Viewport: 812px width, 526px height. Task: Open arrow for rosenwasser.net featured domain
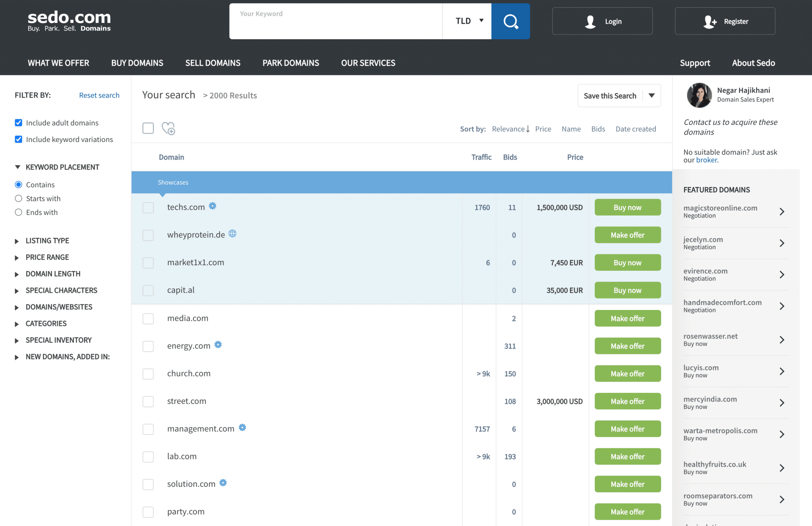click(781, 340)
